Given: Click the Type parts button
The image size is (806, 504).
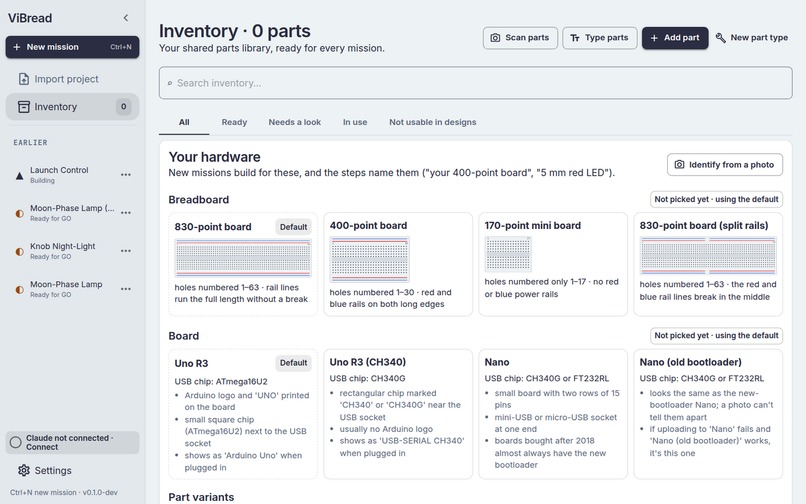Looking at the screenshot, I should click(x=600, y=38).
